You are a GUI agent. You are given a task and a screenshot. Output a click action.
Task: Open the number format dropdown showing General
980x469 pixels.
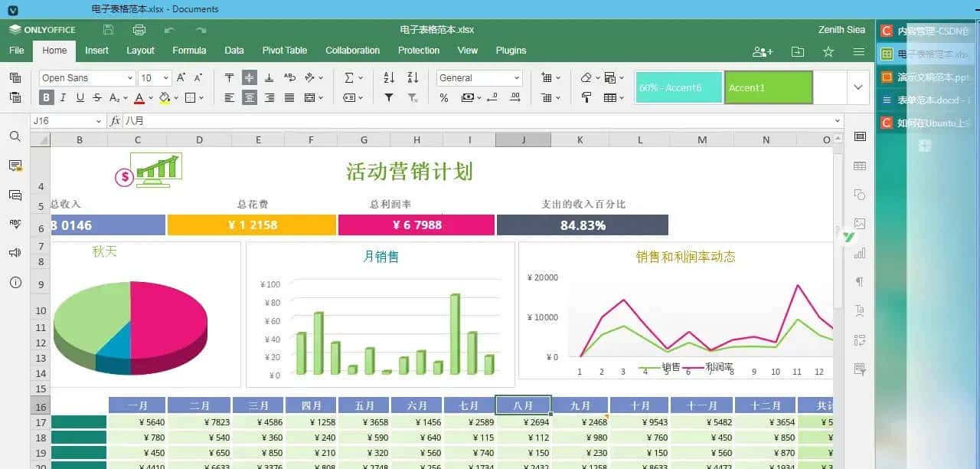pyautogui.click(x=479, y=77)
